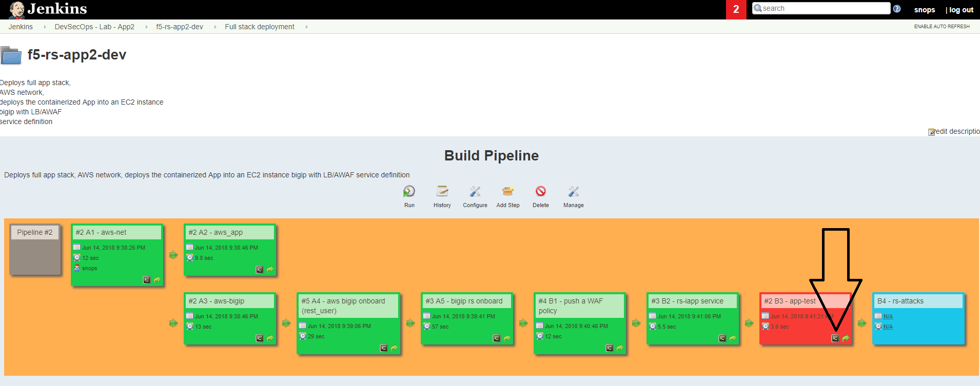
Task: Open the f5-rs-app2-dev breadcrumb link
Action: [180, 27]
